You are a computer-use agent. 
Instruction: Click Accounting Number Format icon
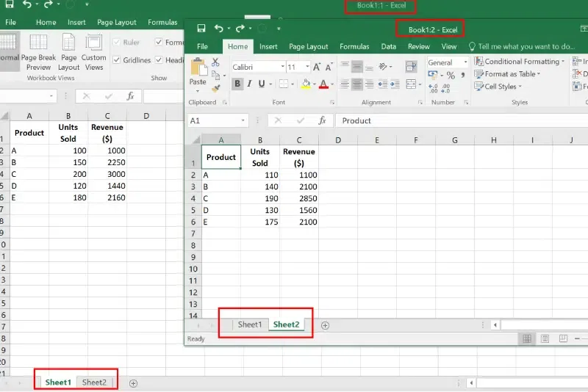[433, 75]
